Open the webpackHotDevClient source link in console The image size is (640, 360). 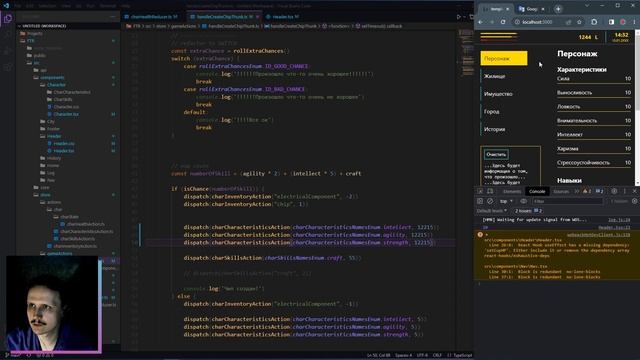598,235
